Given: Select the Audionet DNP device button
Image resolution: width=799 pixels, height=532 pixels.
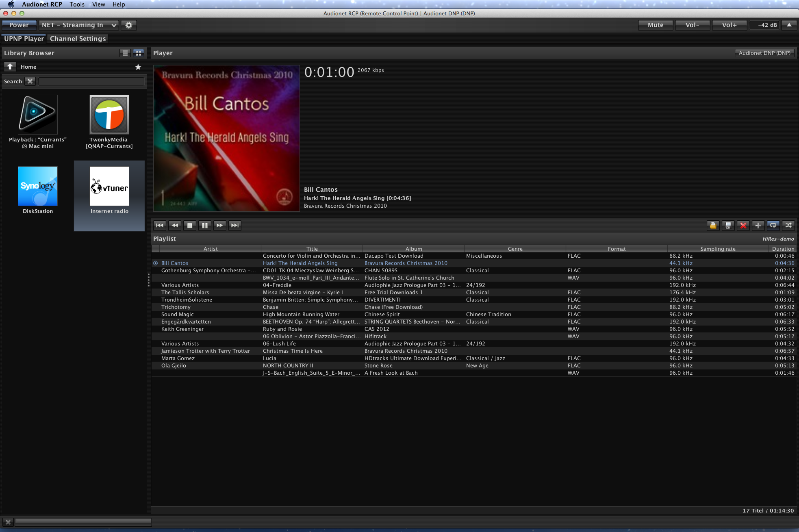Looking at the screenshot, I should click(x=764, y=53).
